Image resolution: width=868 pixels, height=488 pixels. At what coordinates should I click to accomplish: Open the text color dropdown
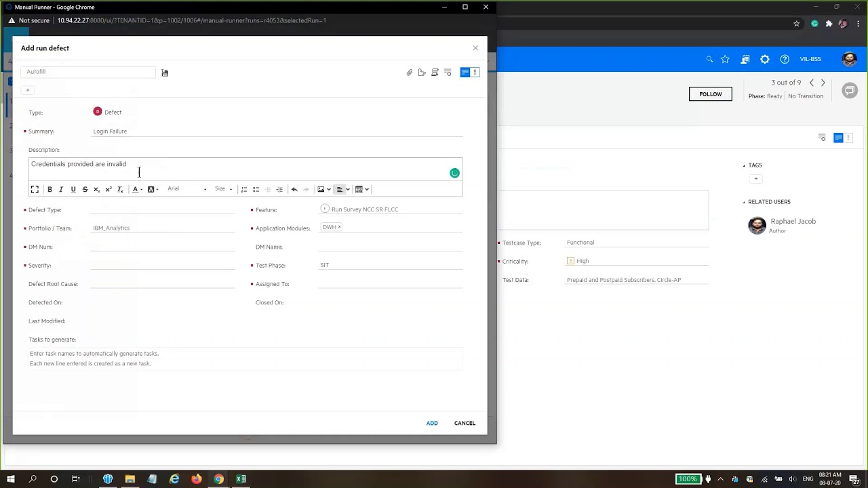(137, 189)
